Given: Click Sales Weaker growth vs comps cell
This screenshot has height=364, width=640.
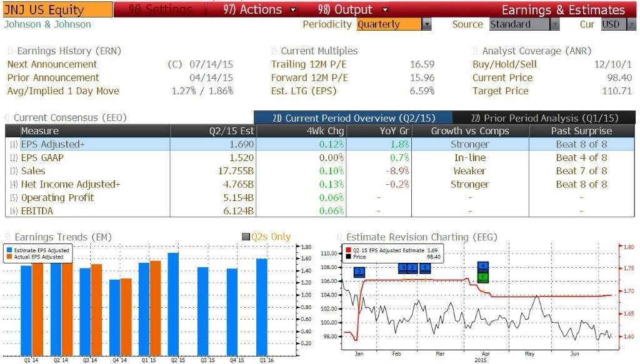Looking at the screenshot, I should 470,171.
